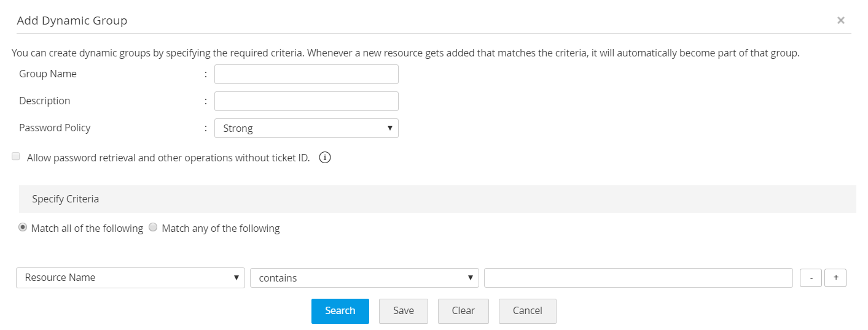The height and width of the screenshot is (330, 868).
Task: Click the Add Dynamic Group title text
Action: (72, 20)
